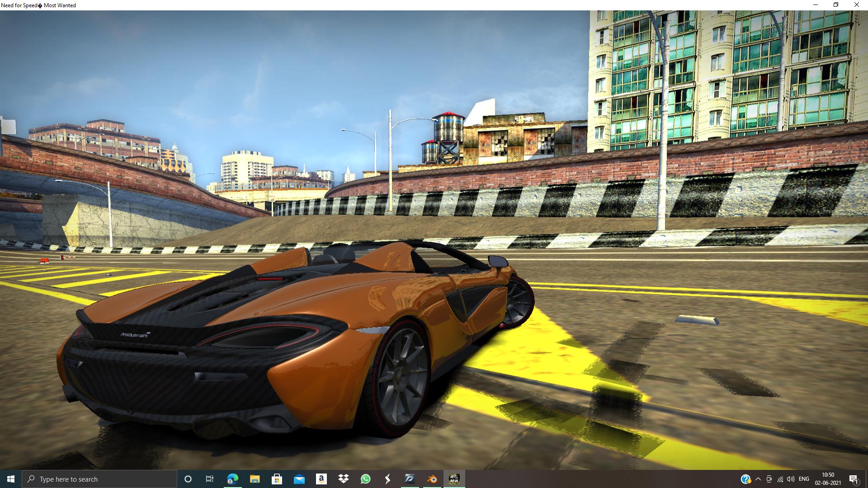Open the Windows Start menu
This screenshot has width=868, height=488.
click(11, 479)
